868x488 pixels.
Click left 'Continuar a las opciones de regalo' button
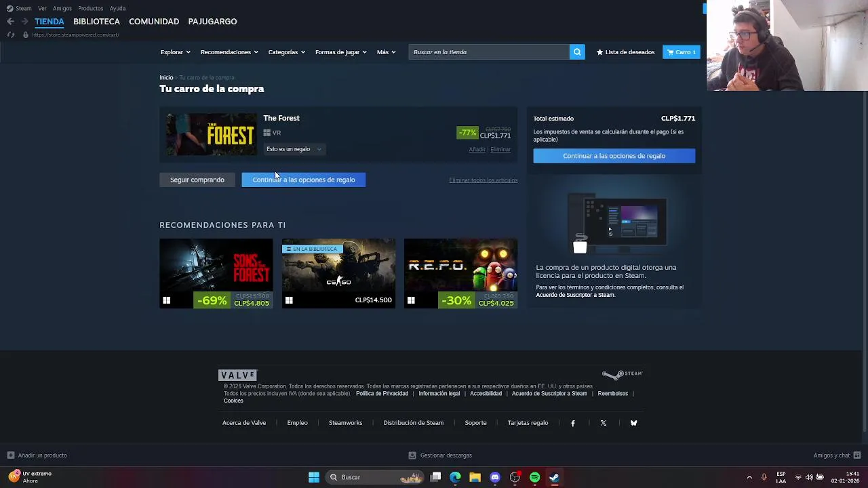tap(304, 180)
